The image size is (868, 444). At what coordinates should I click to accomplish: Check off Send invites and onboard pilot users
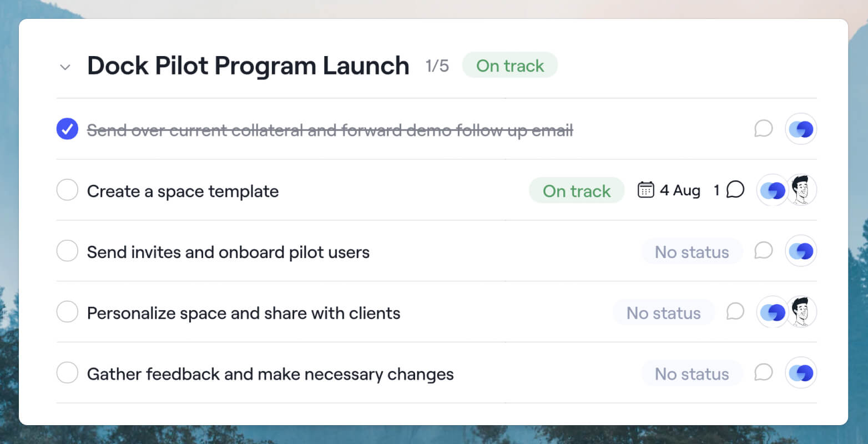click(67, 251)
